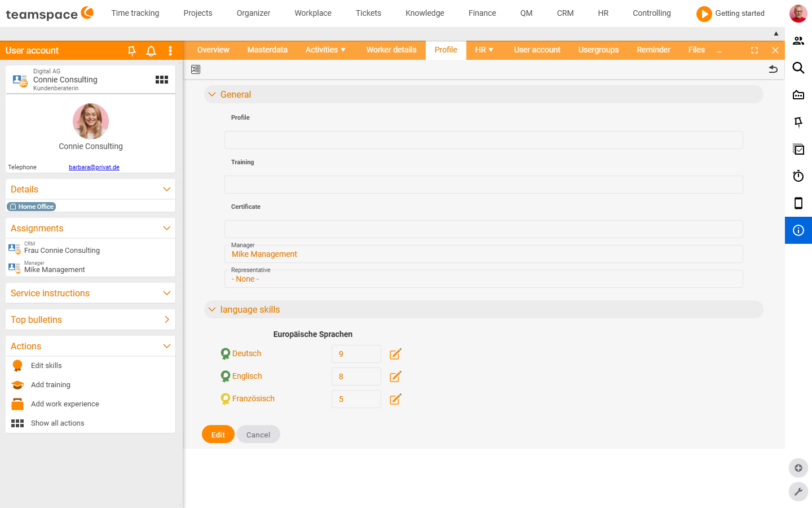Viewport: 812px width, 508px height.
Task: Open the Time tracking menu
Action: [x=135, y=13]
